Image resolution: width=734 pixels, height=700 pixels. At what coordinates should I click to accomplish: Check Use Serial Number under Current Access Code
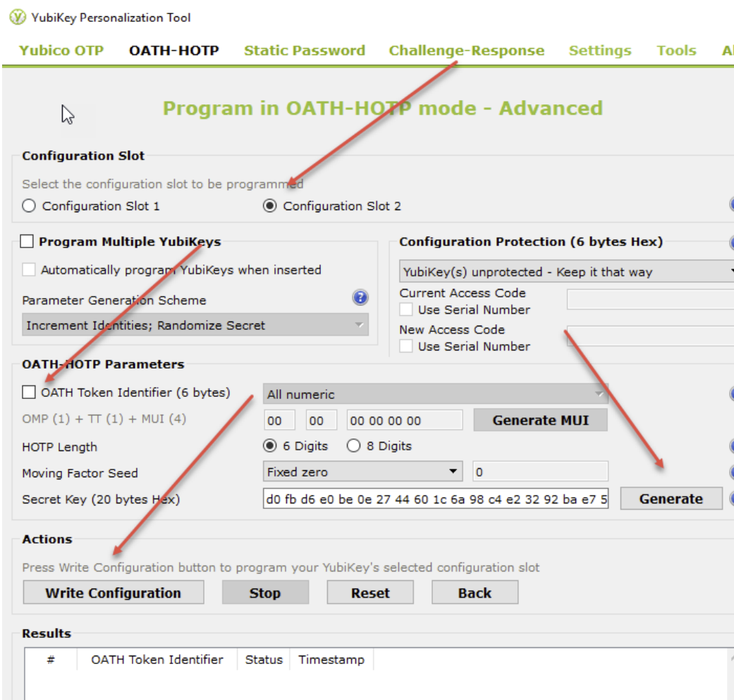click(x=406, y=309)
